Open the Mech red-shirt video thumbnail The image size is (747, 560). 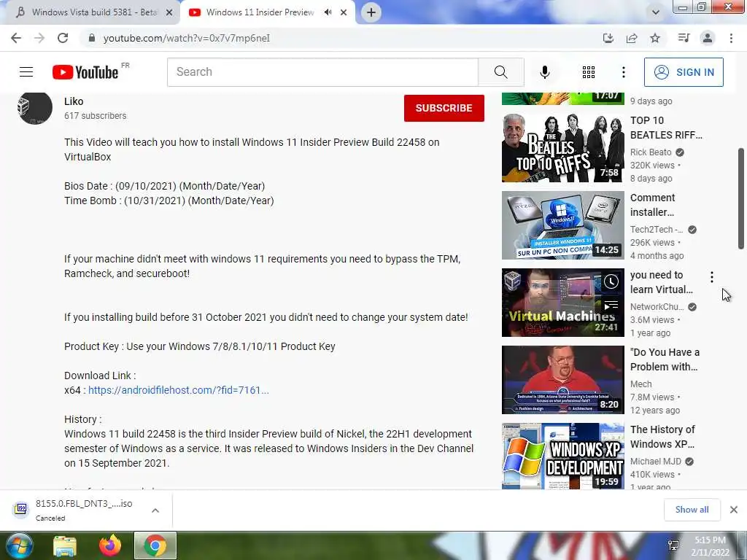562,380
